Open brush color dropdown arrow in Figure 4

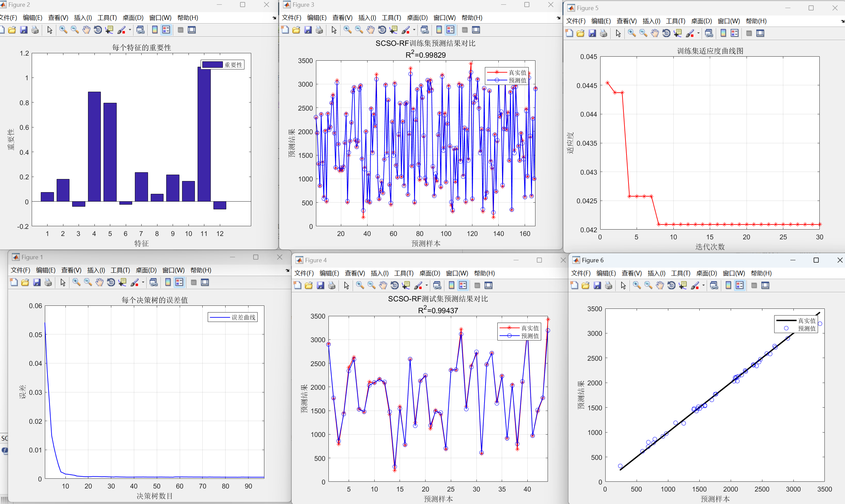point(427,285)
